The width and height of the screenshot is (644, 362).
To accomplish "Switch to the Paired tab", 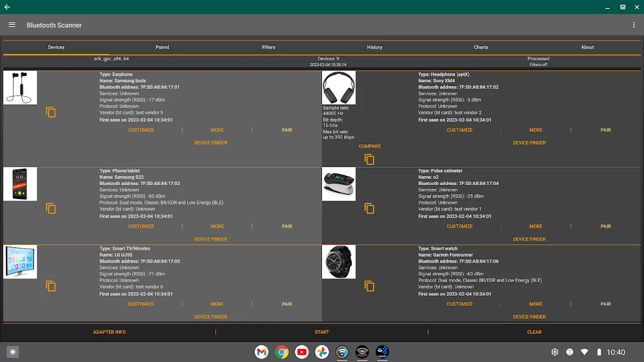I will click(163, 47).
